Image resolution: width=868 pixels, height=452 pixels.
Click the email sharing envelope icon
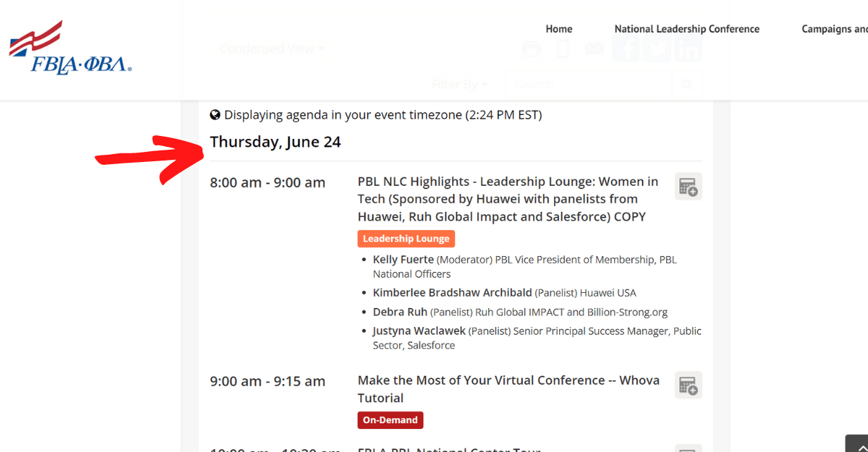pos(594,48)
